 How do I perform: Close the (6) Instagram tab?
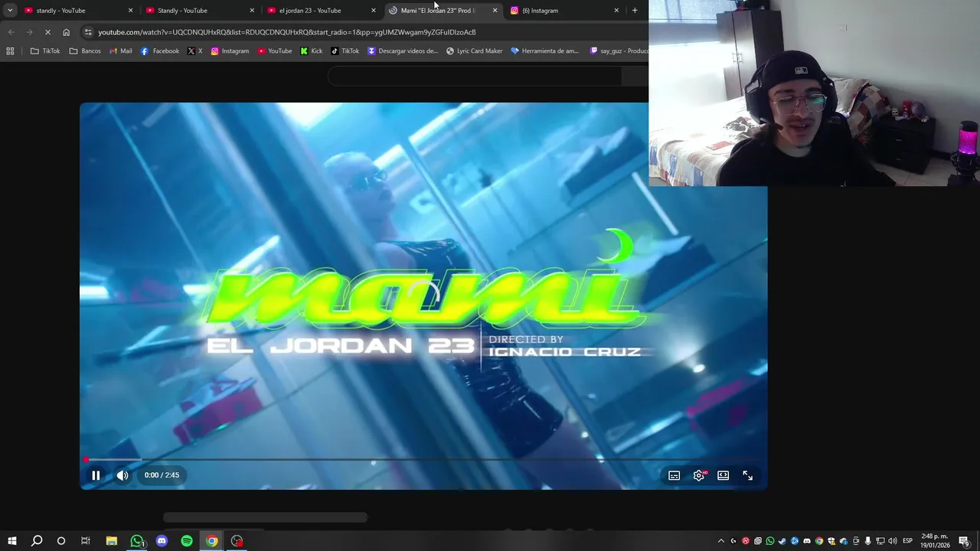click(616, 11)
